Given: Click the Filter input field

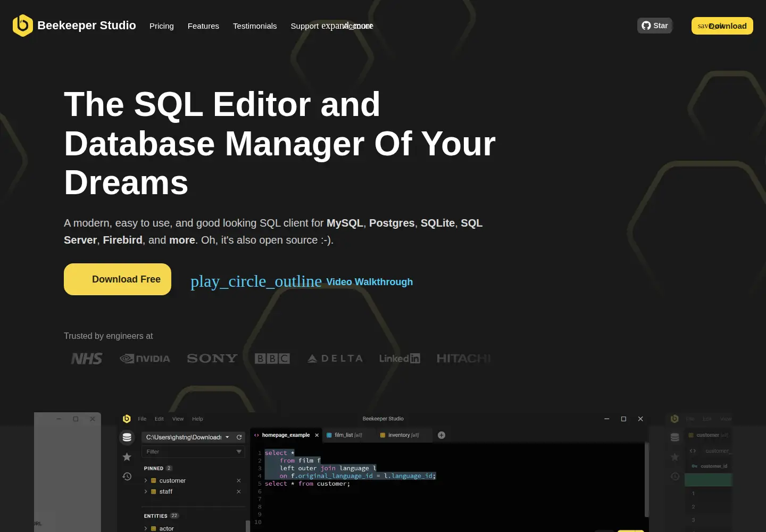Looking at the screenshot, I should click(193, 452).
